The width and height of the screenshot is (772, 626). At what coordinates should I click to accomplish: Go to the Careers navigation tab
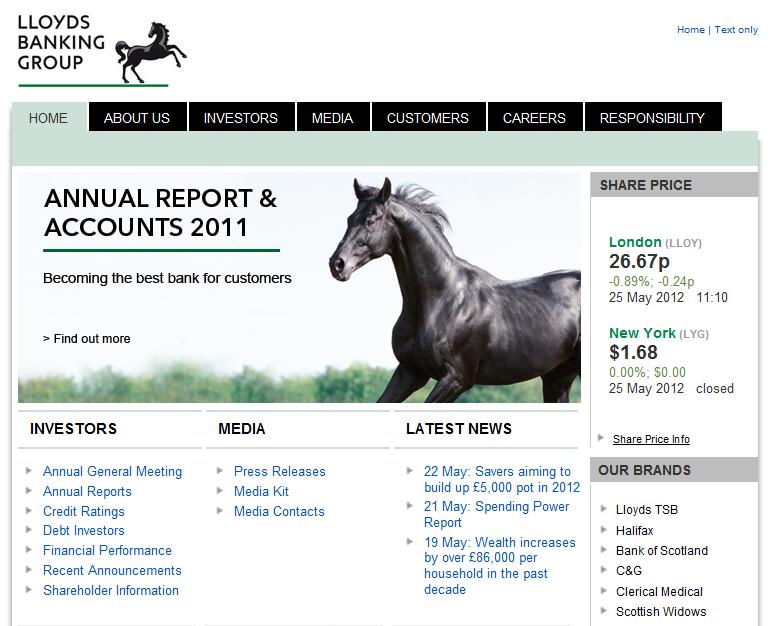point(534,118)
